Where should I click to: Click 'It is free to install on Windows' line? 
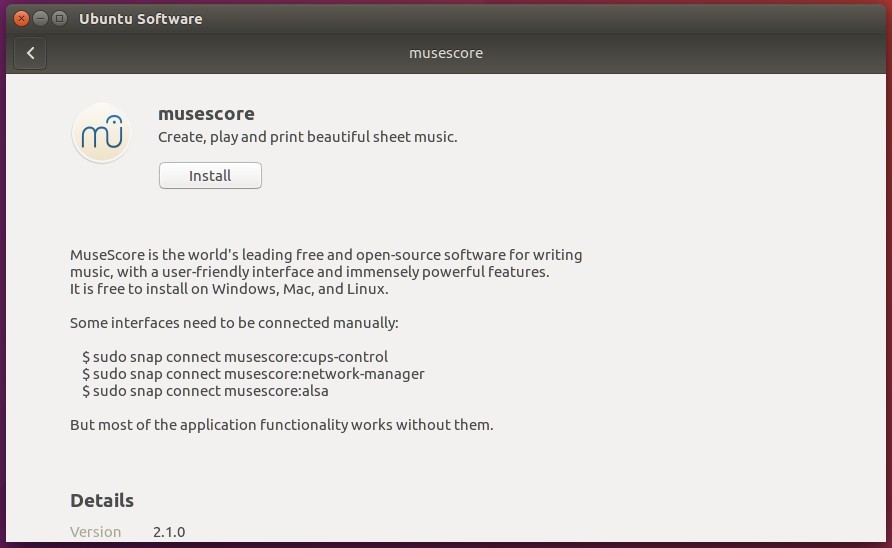click(229, 289)
